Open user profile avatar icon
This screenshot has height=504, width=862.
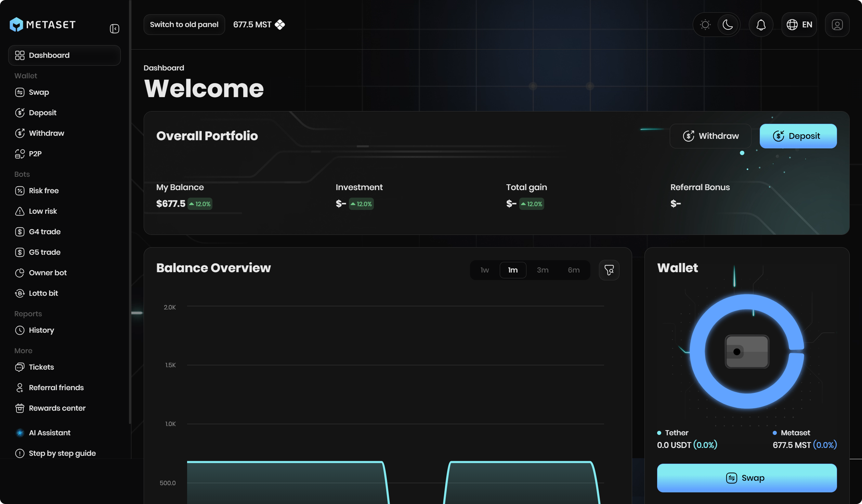tap(837, 25)
